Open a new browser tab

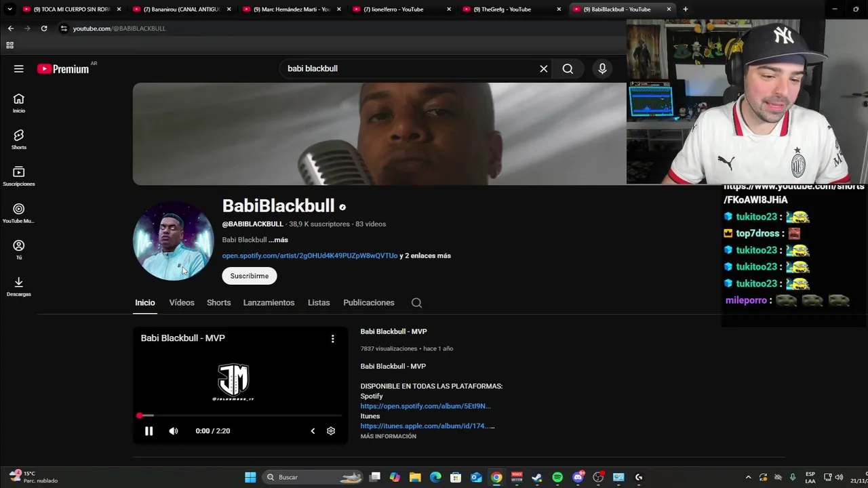click(685, 9)
